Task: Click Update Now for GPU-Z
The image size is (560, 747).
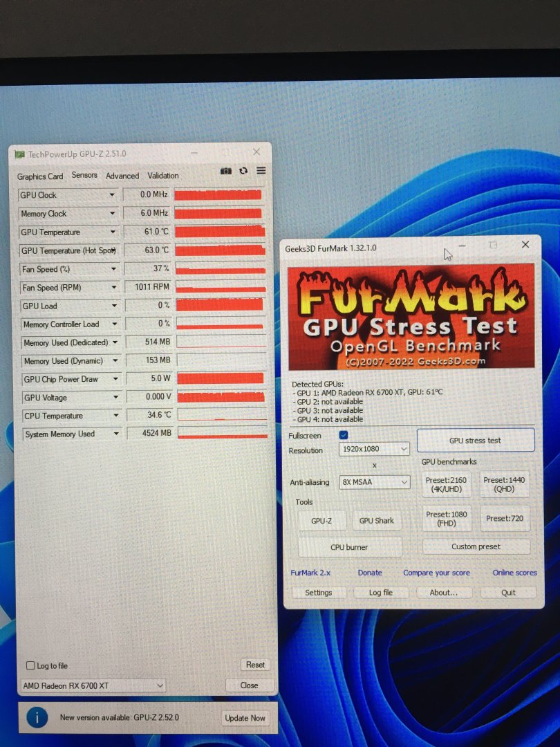Action: click(245, 718)
